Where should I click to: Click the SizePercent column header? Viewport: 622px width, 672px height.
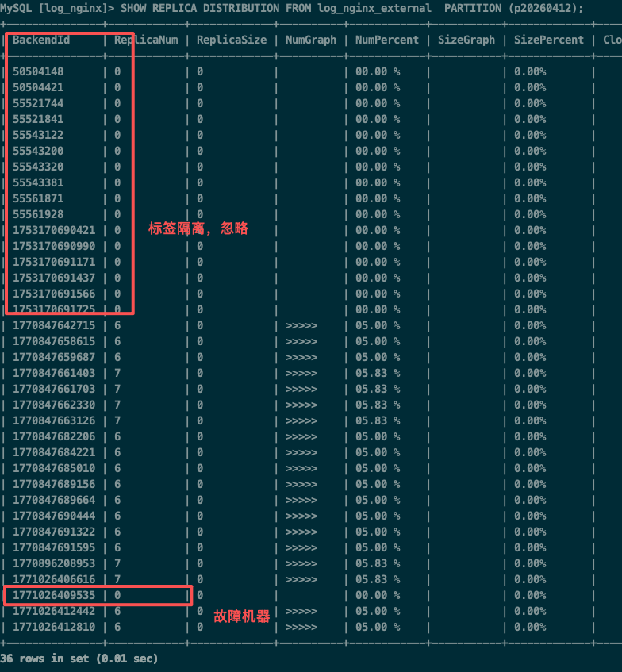(548, 40)
